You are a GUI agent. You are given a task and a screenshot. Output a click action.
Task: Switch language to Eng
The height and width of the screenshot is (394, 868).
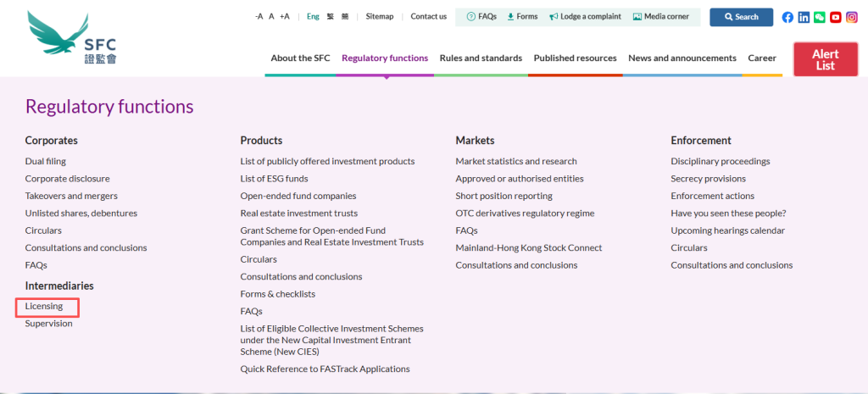[313, 17]
